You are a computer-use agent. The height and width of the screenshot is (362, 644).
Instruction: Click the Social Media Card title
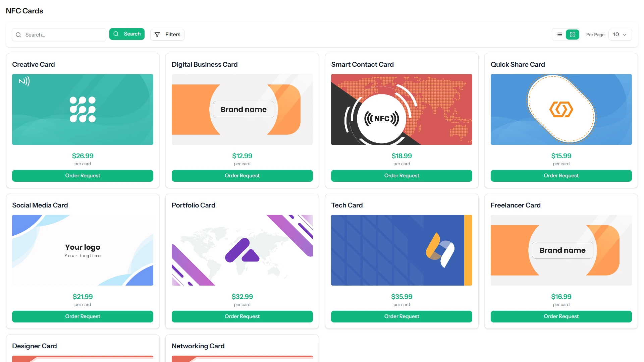pyautogui.click(x=40, y=205)
